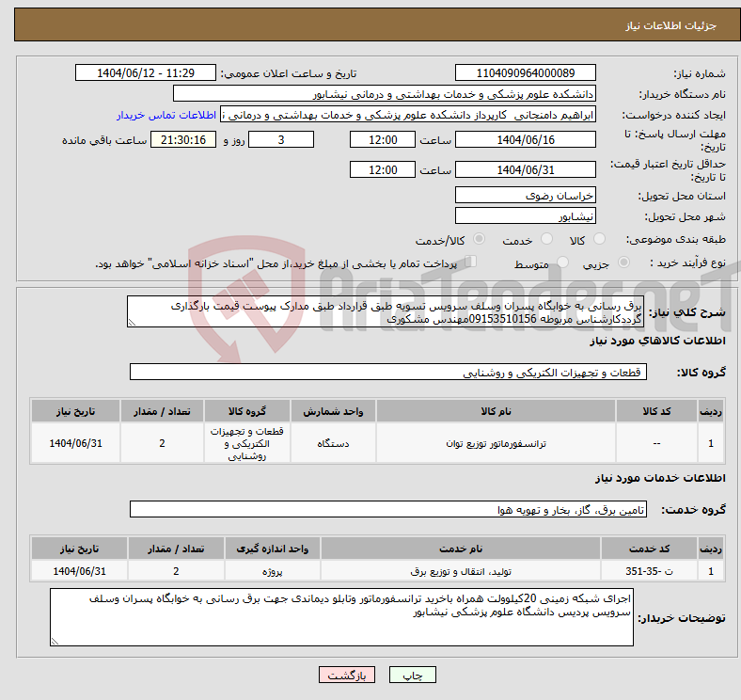Click the buyer organization name field

point(385,94)
